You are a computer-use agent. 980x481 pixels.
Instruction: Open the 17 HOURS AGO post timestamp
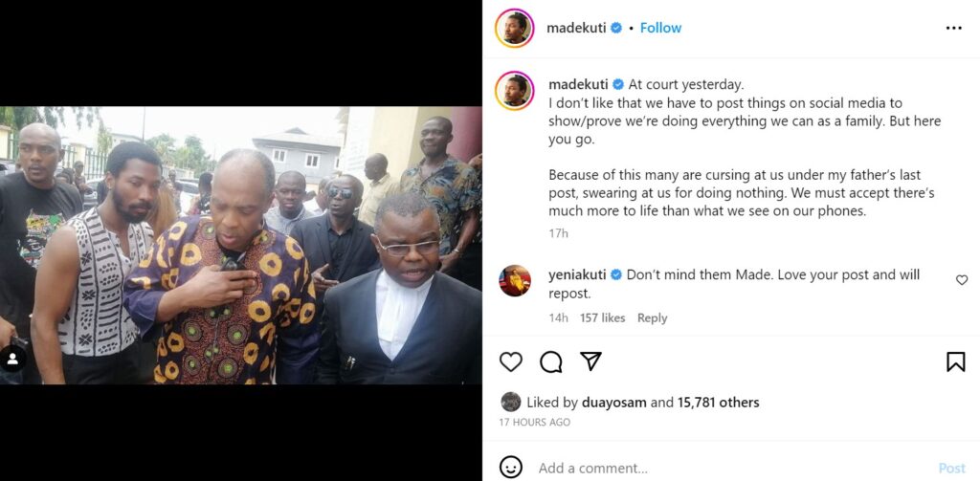(x=534, y=422)
